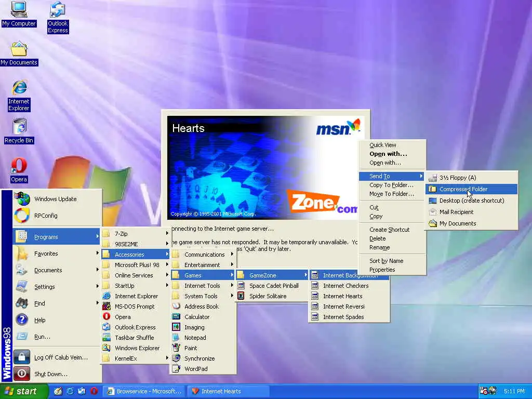Screen dimensions: 532x399
Task: Expand the Favorites submenu in Start menu
Action: click(x=57, y=254)
